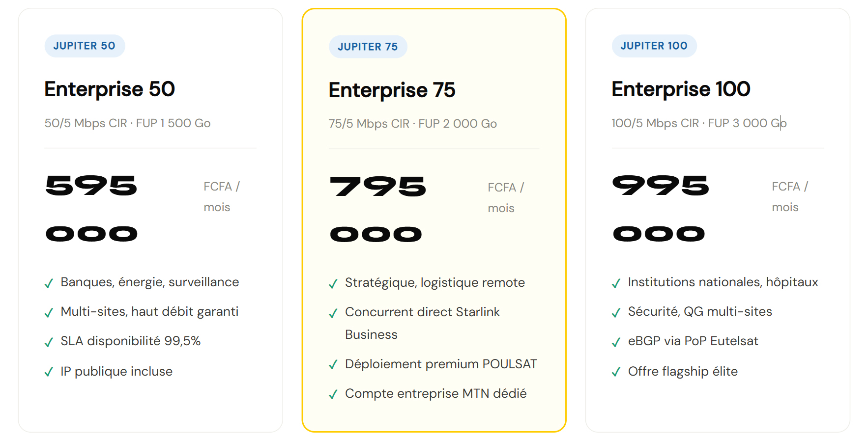Open the Enterprise 75 plan title

(392, 90)
